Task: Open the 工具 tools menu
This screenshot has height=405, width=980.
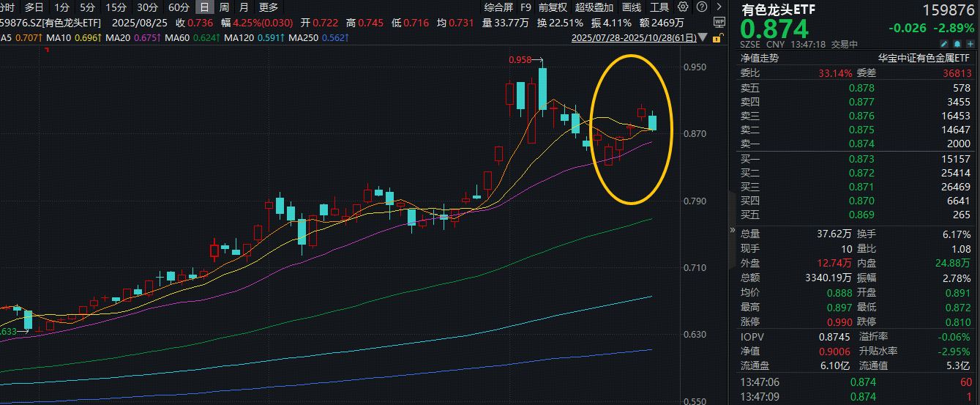Action: point(659,7)
